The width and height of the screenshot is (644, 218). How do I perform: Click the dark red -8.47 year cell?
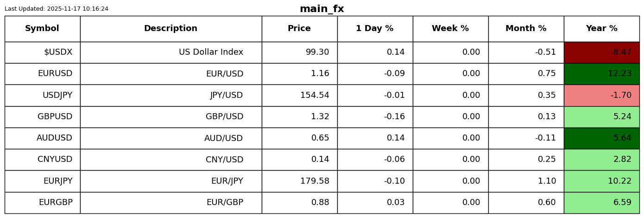tap(601, 52)
